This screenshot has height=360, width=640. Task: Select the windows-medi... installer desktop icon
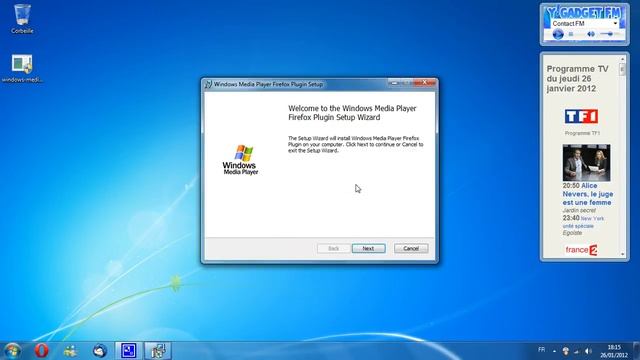pos(22,69)
